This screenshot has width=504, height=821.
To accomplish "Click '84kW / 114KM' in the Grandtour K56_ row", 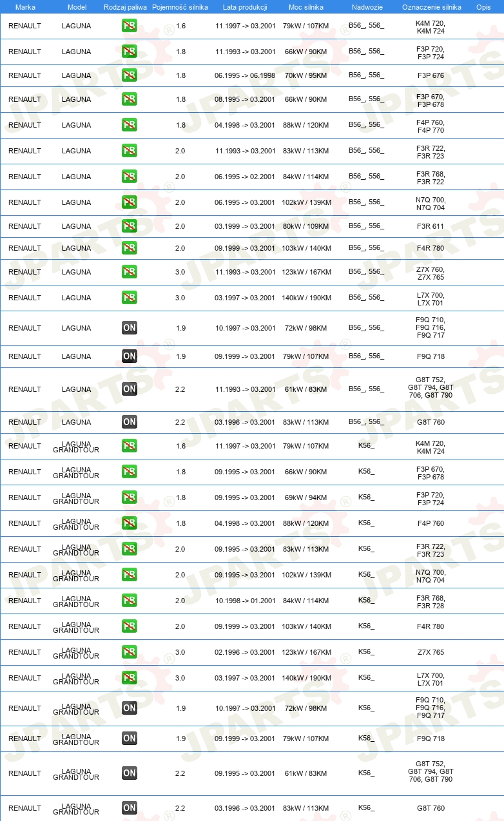I will pyautogui.click(x=306, y=601).
